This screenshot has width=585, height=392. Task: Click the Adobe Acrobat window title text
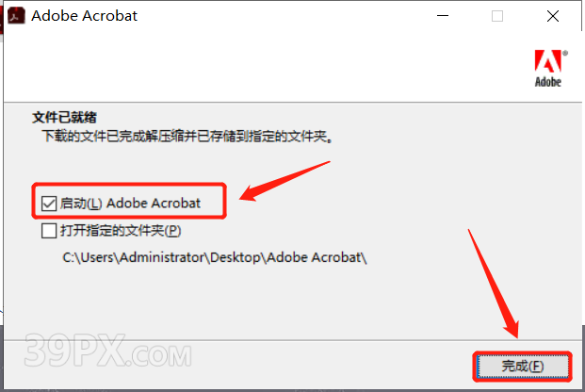pyautogui.click(x=85, y=16)
